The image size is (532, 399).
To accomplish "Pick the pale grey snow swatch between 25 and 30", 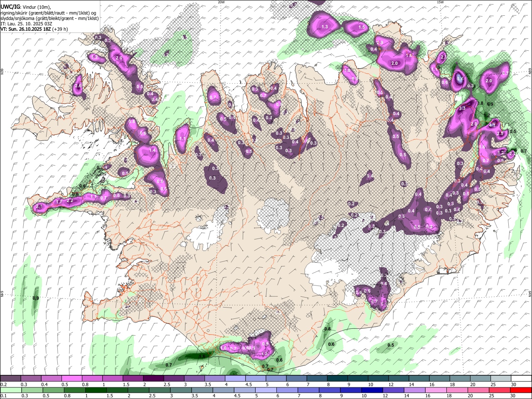I will point(501,379).
